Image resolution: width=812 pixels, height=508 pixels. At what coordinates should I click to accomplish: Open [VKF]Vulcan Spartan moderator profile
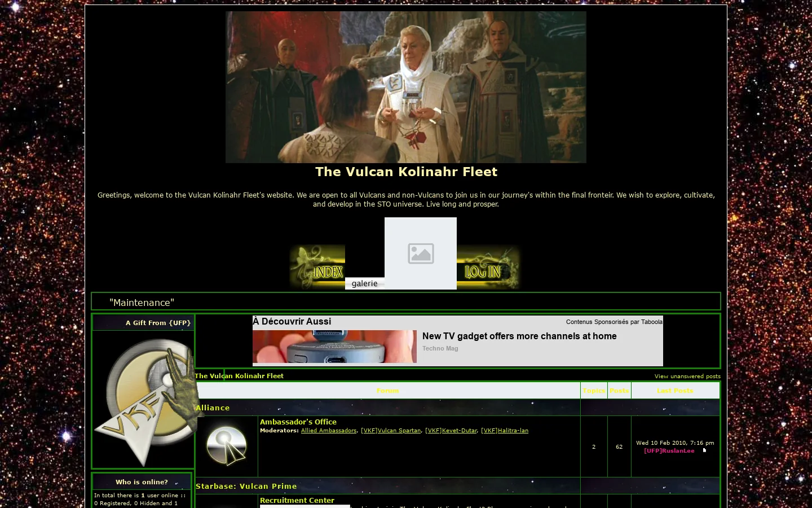(391, 431)
